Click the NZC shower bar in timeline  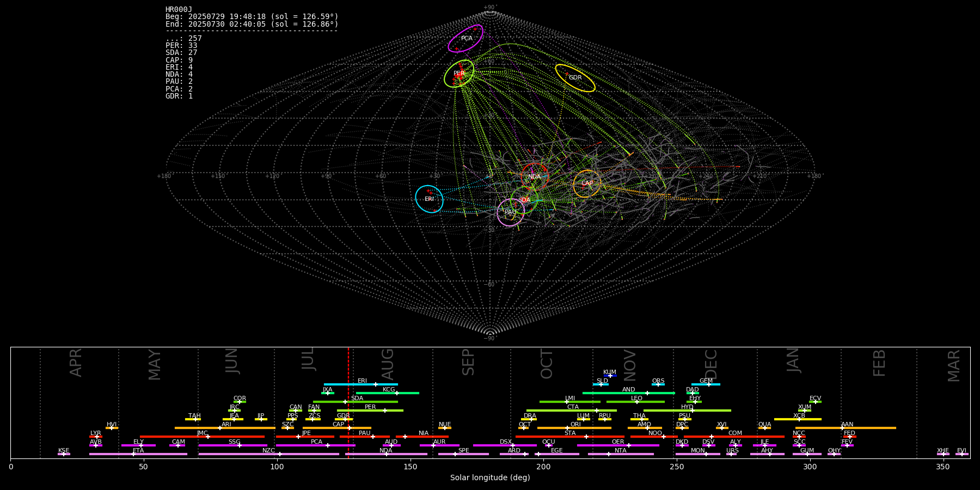(x=269, y=454)
